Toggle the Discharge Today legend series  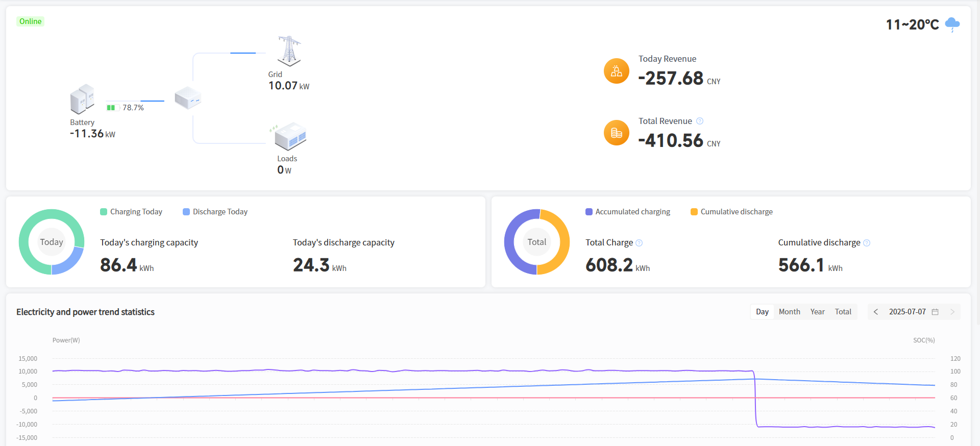pyautogui.click(x=215, y=212)
